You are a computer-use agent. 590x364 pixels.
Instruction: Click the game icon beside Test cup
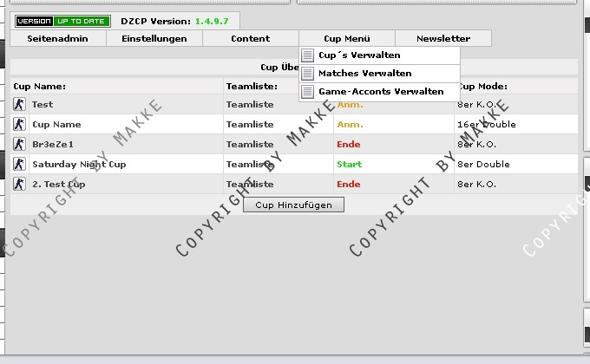19,105
